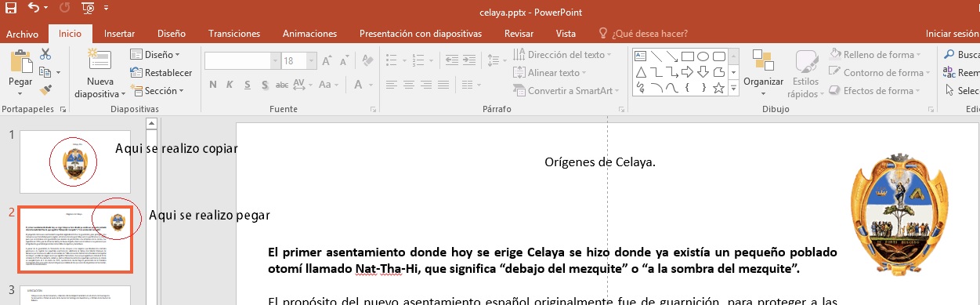Click the Save icon in quick access toolbar

(11, 9)
